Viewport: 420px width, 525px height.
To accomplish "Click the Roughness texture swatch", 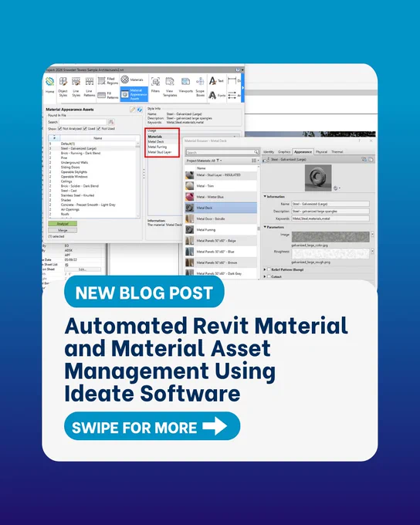I will click(x=330, y=253).
